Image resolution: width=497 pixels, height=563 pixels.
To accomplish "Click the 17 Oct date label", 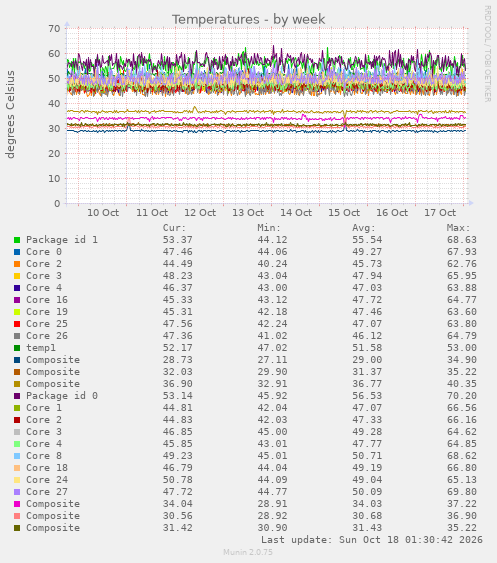I will [x=440, y=213].
